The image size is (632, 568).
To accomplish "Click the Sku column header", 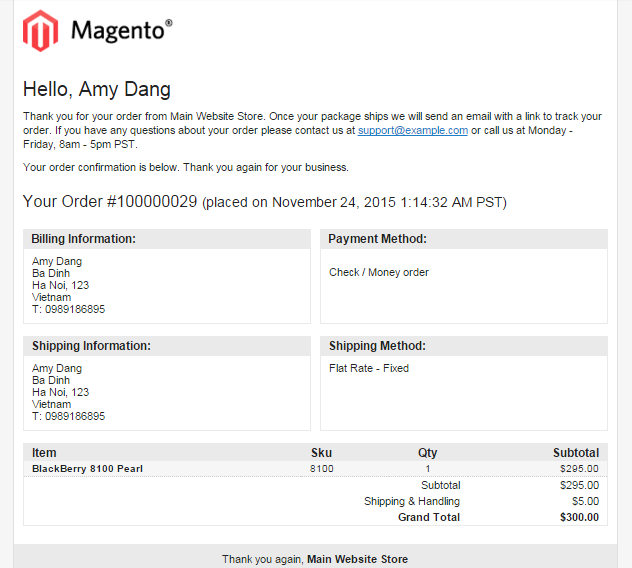I will click(x=321, y=453).
